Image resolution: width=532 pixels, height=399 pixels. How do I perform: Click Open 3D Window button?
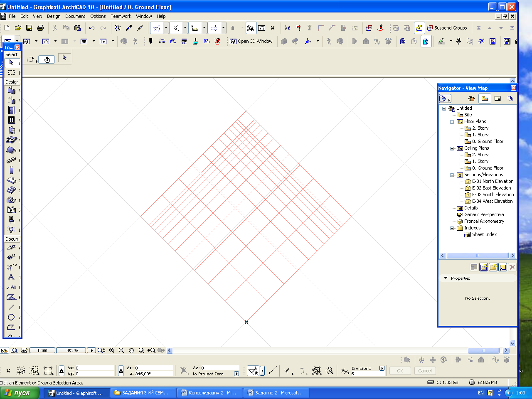[x=251, y=41]
